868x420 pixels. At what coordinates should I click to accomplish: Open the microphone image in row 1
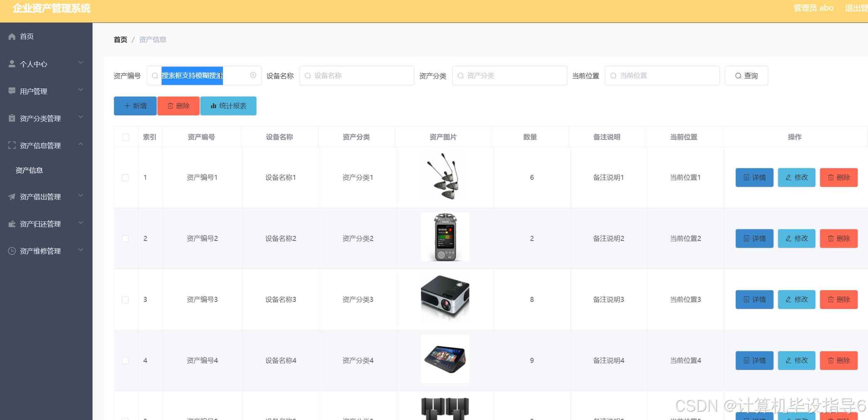point(445,177)
